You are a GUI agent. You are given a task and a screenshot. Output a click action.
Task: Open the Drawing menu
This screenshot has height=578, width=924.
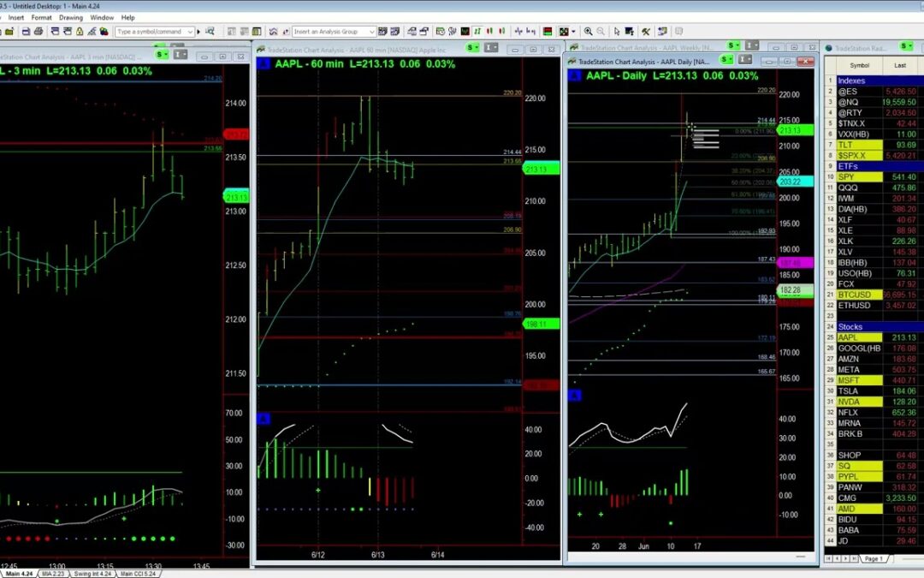[71, 18]
